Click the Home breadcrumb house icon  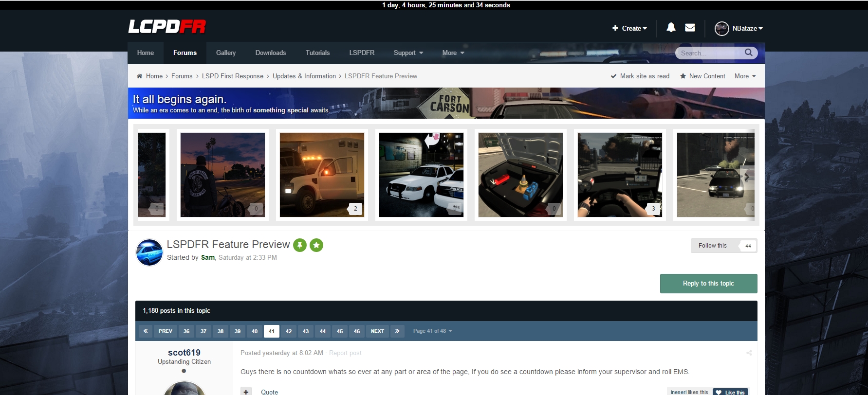pos(140,76)
